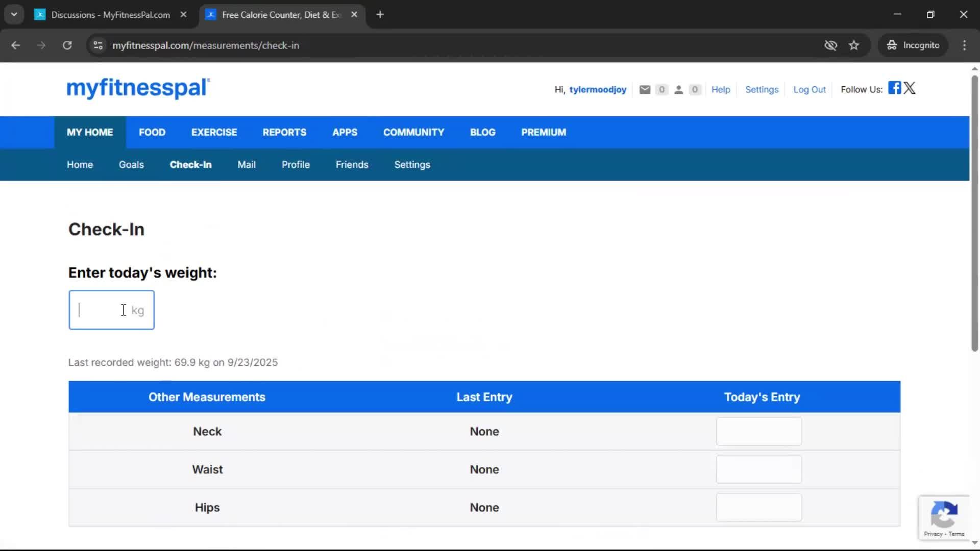Screen dimensions: 980x551
Task: Click the 'Last Entry' column header
Action: [484, 397]
